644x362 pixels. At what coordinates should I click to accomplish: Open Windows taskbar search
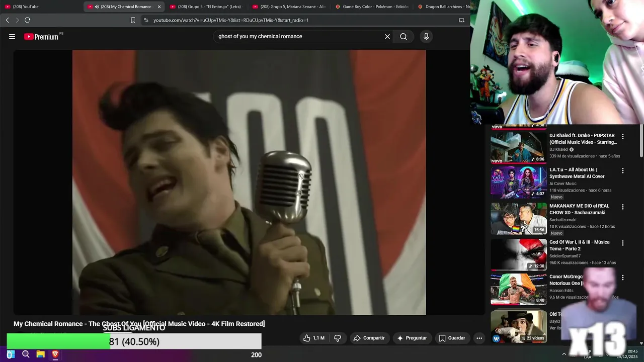[26, 354]
